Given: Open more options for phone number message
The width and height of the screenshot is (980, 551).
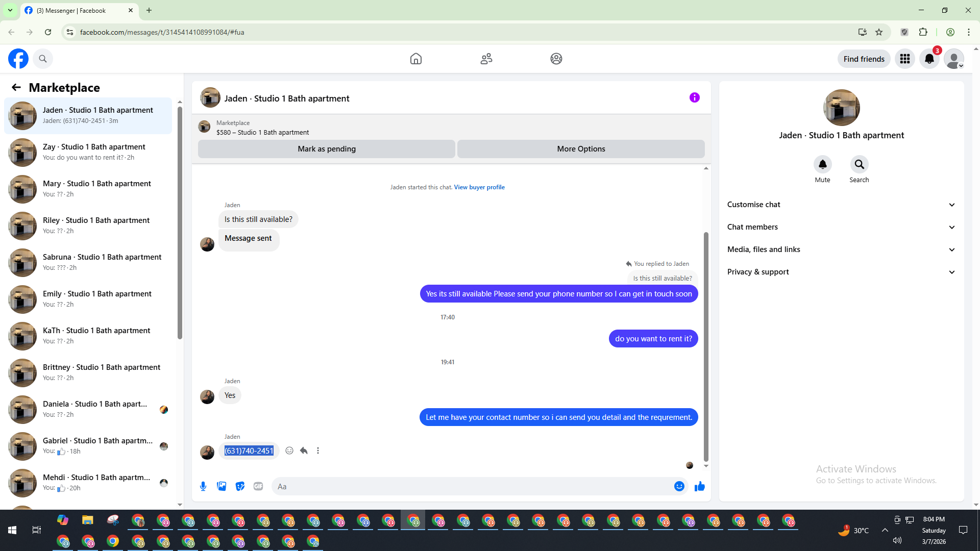Looking at the screenshot, I should [x=318, y=450].
